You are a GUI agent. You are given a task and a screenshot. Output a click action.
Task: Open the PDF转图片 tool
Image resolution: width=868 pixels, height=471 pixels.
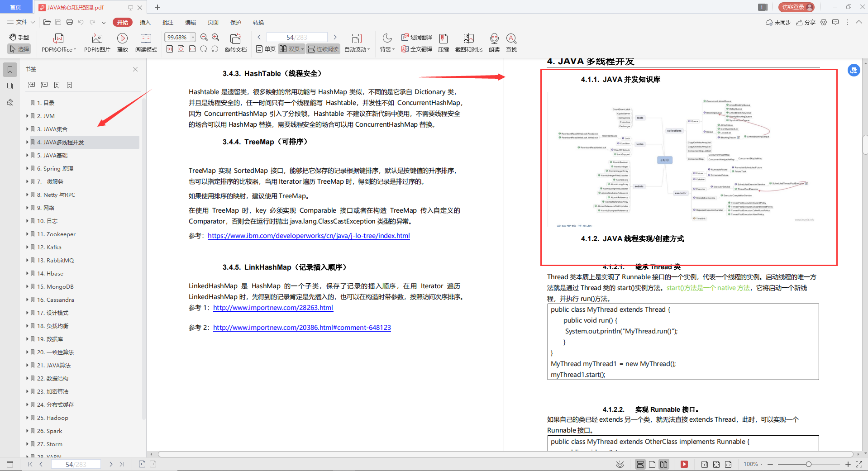[96, 43]
